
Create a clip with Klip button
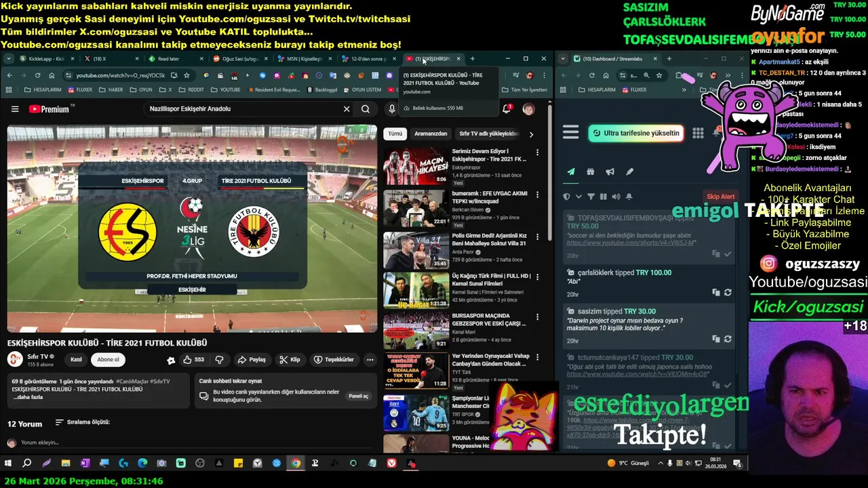[289, 360]
